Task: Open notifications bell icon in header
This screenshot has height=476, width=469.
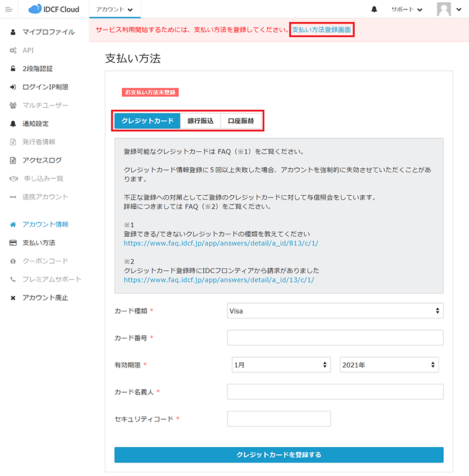Action: (x=375, y=9)
